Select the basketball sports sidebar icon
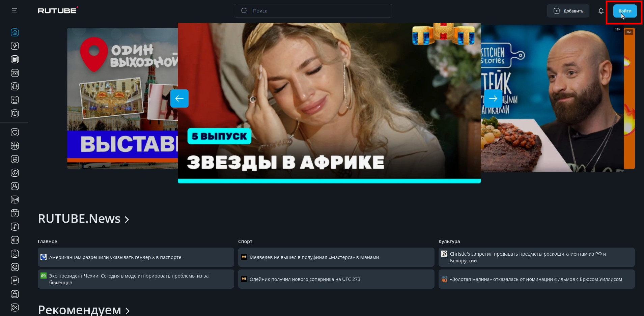644x316 pixels. pyautogui.click(x=15, y=146)
